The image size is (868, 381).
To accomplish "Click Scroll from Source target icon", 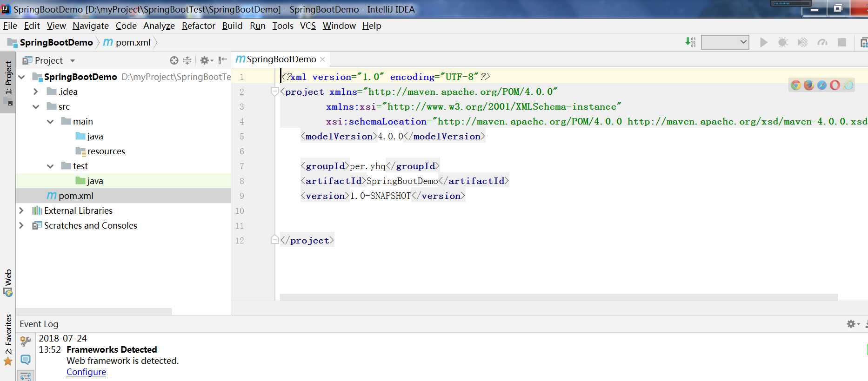I will pos(174,60).
